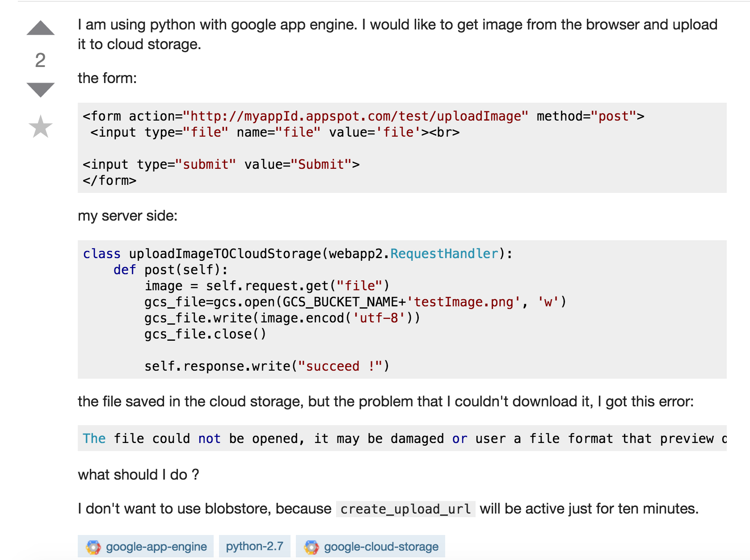Click the google-cloud-storage tag logo icon
750x560 pixels.
coord(312,547)
